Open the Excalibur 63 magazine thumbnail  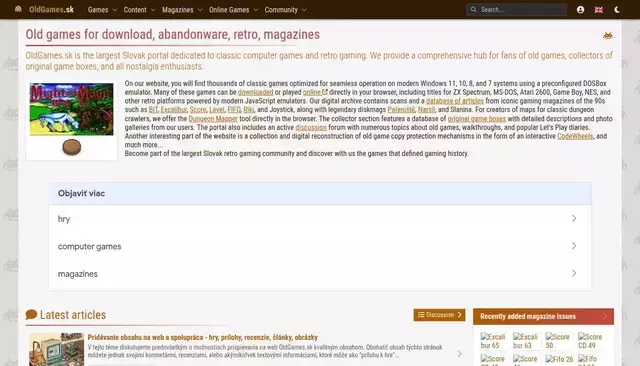coord(526,341)
